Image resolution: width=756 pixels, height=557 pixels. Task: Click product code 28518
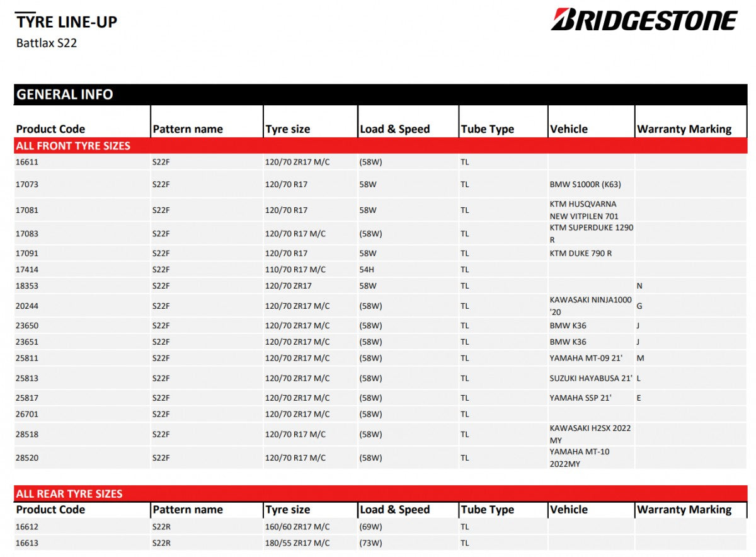coord(27,435)
